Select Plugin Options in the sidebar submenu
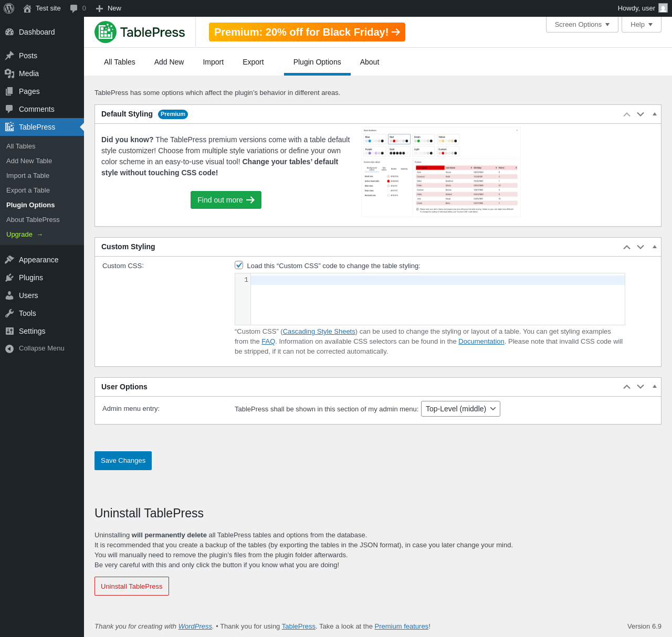 click(30, 205)
